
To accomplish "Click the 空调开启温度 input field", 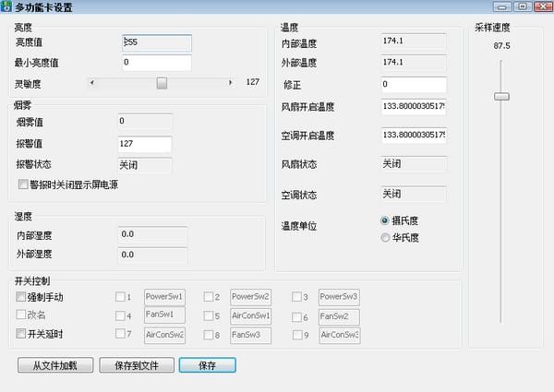I will (x=413, y=136).
